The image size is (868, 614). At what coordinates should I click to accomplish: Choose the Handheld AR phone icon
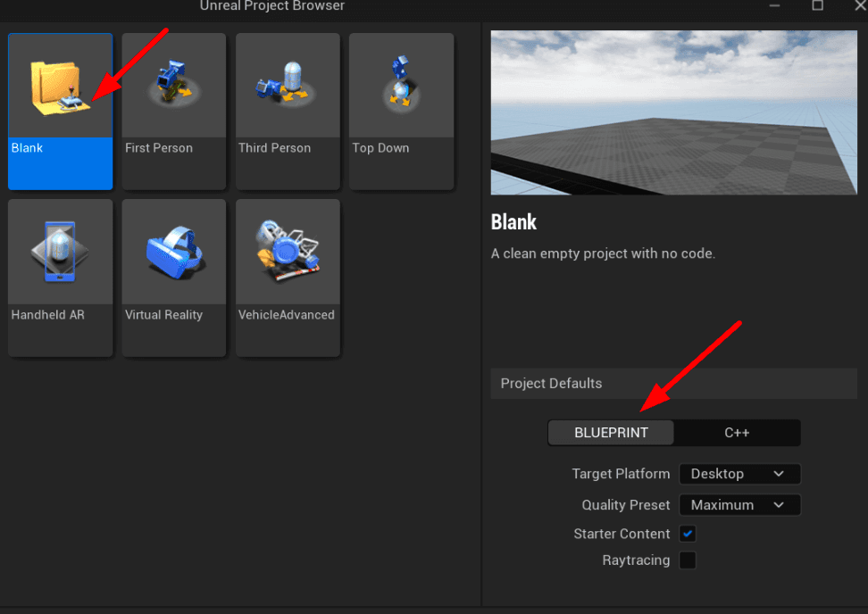[59, 252]
